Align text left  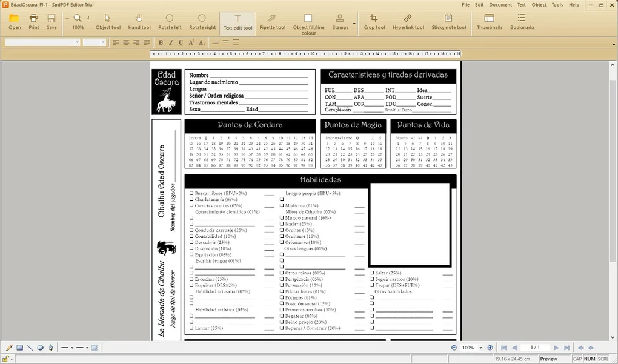point(116,42)
